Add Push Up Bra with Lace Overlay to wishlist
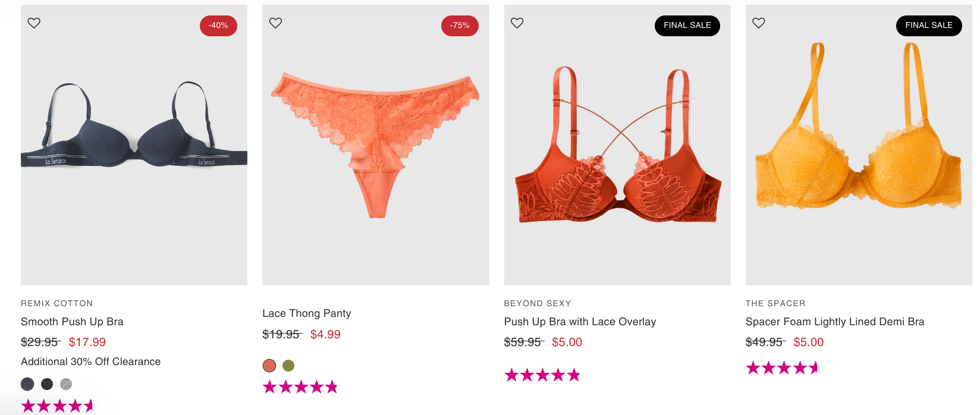The width and height of the screenshot is (980, 415). (517, 23)
